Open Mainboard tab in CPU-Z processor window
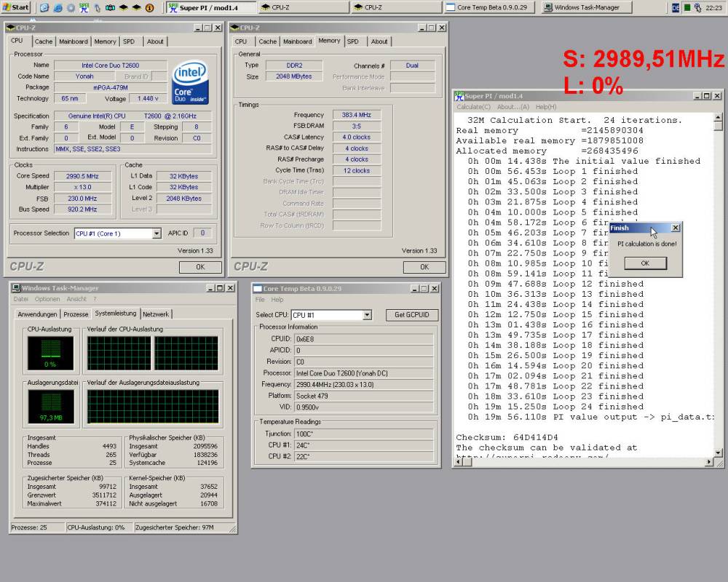The width and height of the screenshot is (728, 582). [74, 41]
